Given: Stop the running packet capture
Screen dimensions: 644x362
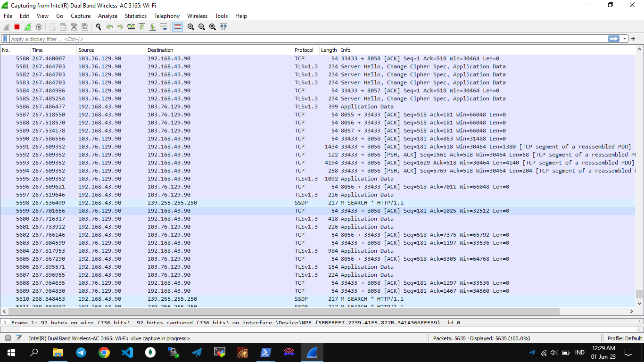Looking at the screenshot, I should click(x=17, y=27).
